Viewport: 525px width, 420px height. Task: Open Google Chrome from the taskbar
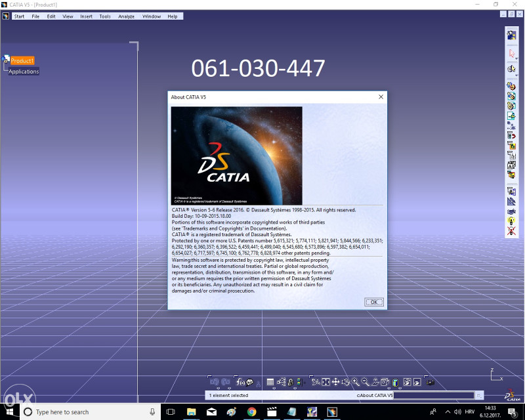251,411
